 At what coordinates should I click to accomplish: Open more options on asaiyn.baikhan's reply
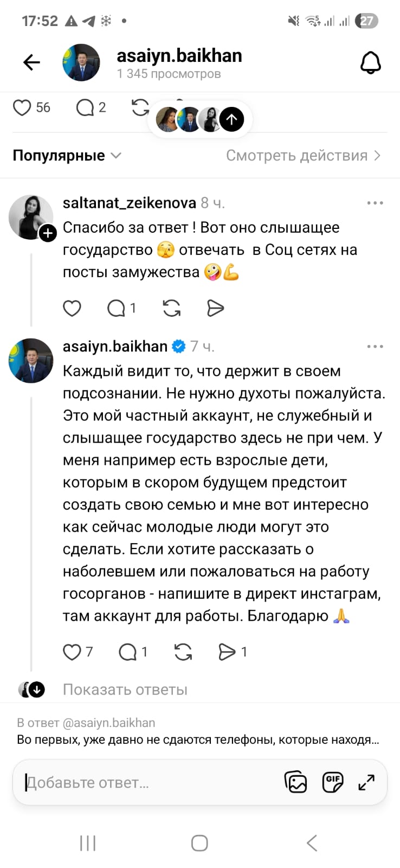(x=375, y=346)
